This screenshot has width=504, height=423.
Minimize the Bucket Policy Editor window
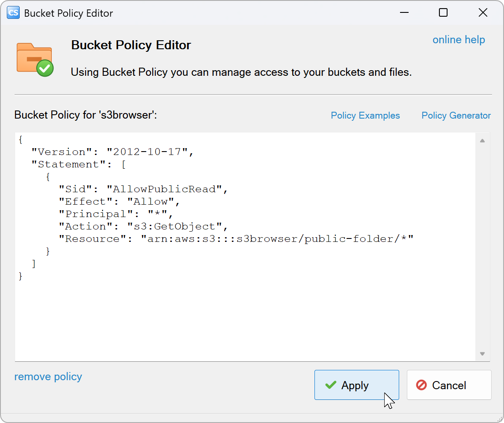(404, 13)
